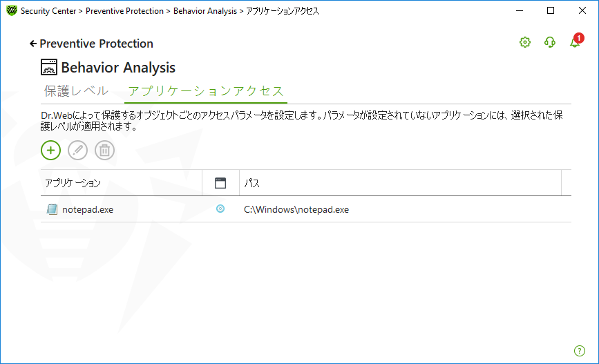Click the window icon column header
Image resolution: width=599 pixels, height=364 pixels.
coord(220,183)
